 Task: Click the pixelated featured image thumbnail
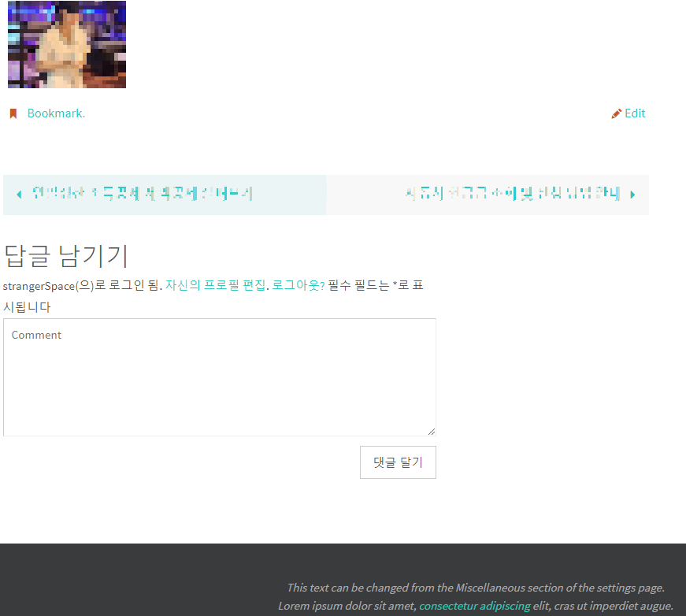pyautogui.click(x=66, y=44)
